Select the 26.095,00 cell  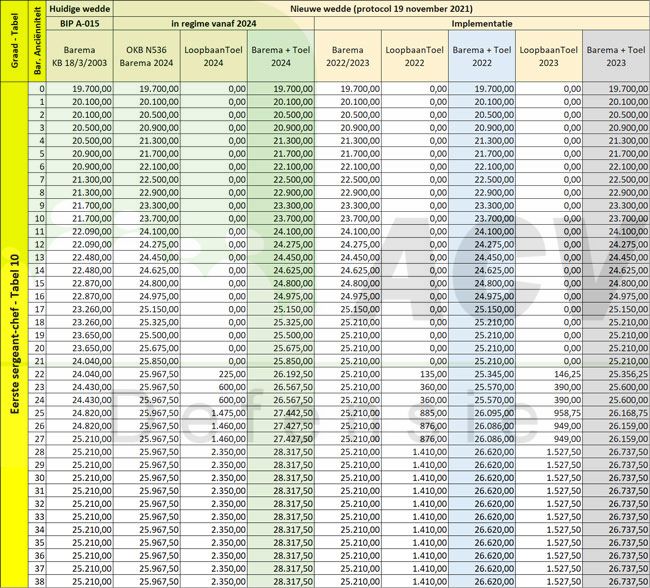coord(482,413)
